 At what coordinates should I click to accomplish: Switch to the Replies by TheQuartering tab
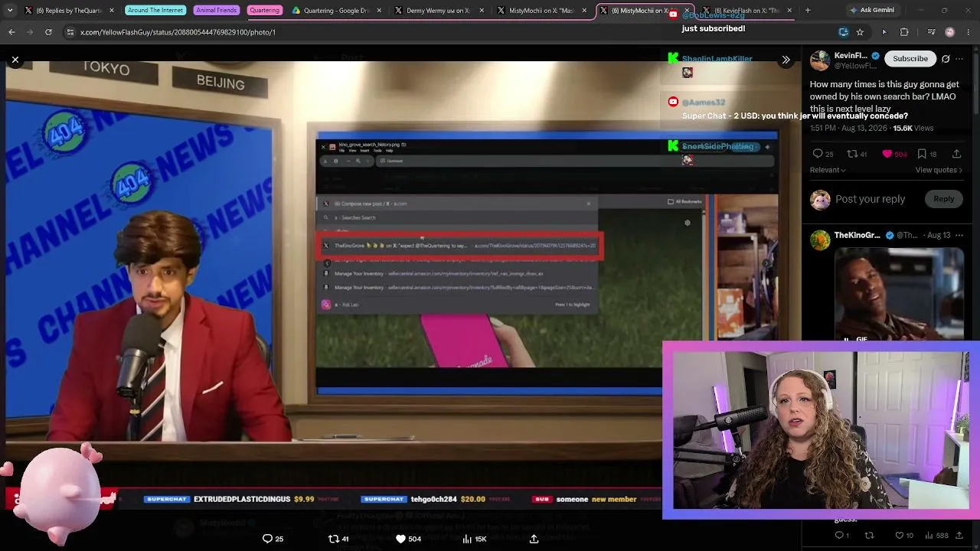[x=67, y=11]
